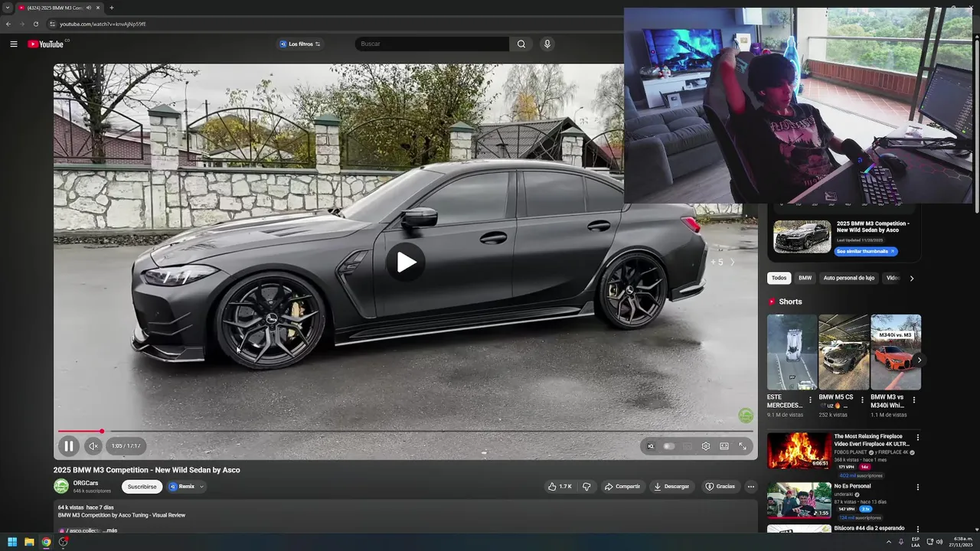This screenshot has width=980, height=551.
Task: Go to YouTube home via logo
Action: [x=46, y=44]
